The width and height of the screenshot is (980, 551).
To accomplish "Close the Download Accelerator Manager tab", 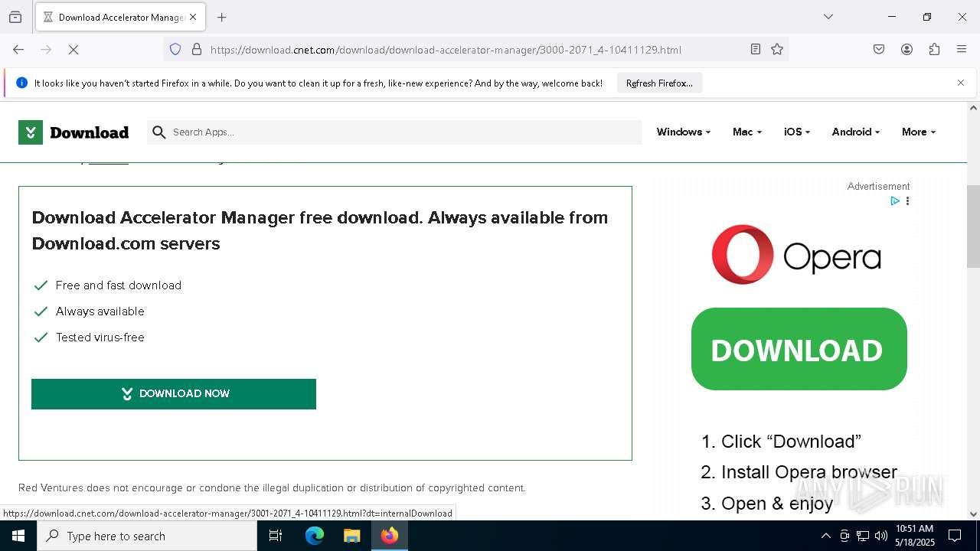I will (x=193, y=17).
